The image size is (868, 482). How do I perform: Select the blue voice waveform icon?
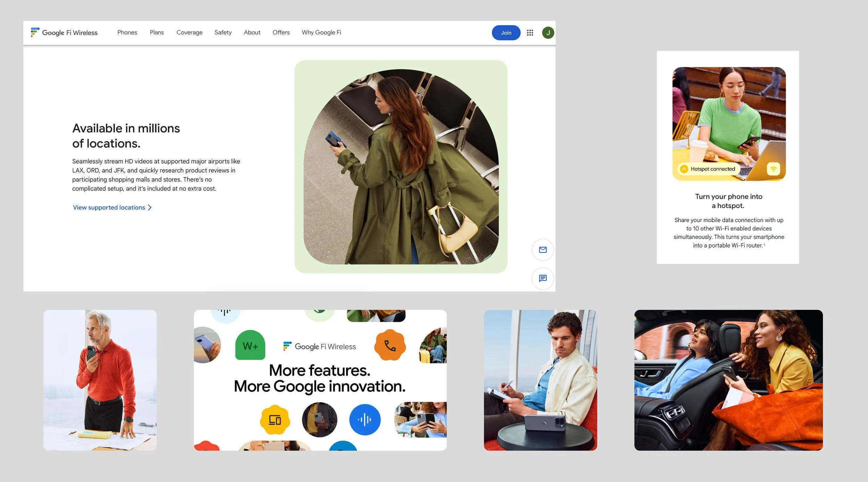click(x=365, y=419)
